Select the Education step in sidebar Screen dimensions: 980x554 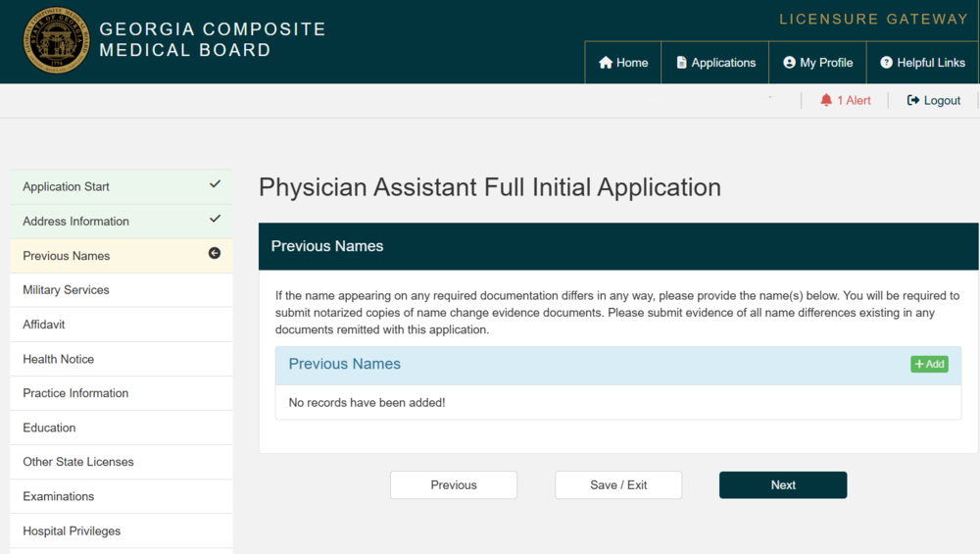[x=49, y=428]
